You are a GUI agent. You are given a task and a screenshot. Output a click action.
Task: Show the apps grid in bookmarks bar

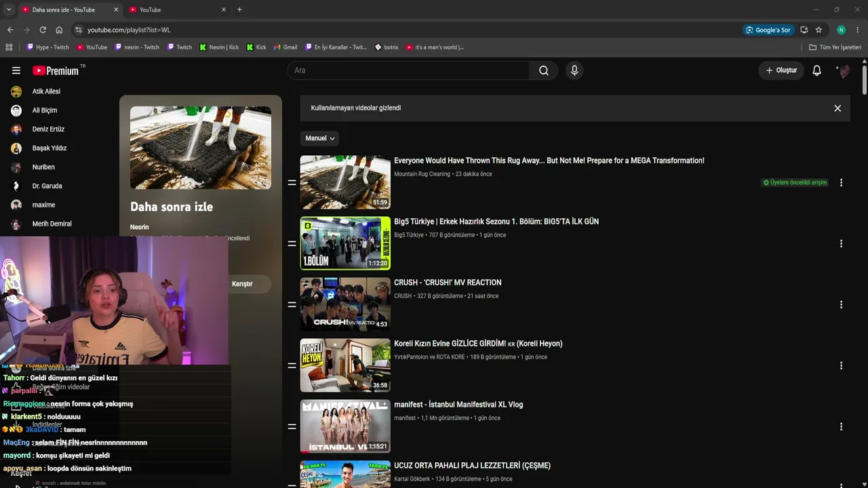(9, 47)
